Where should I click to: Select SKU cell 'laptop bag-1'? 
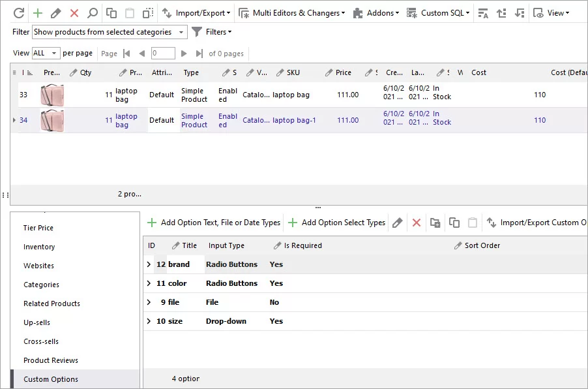pyautogui.click(x=294, y=120)
